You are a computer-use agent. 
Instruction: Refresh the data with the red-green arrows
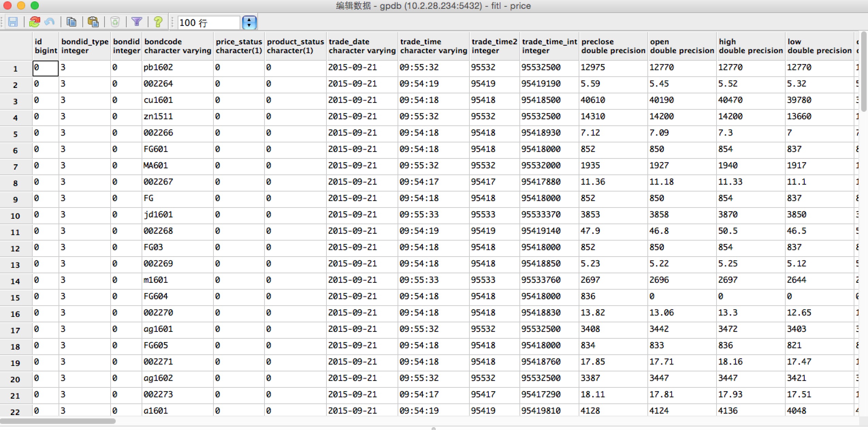point(34,22)
